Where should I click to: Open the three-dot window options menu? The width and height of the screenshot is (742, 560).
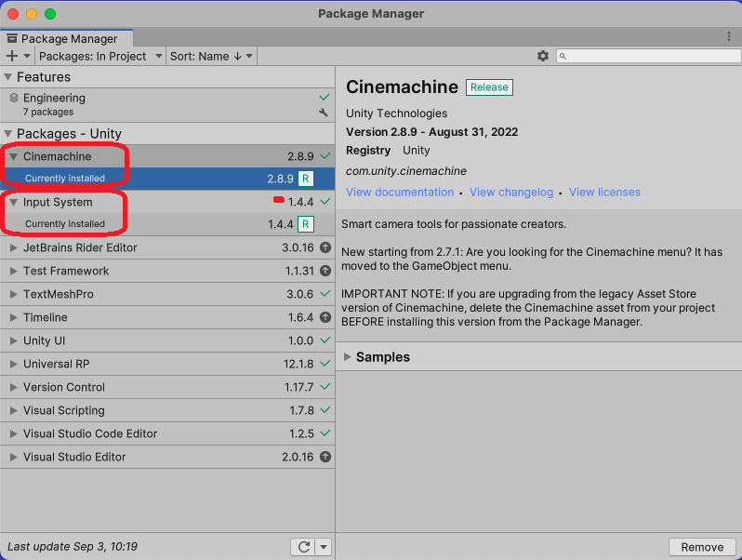click(729, 36)
